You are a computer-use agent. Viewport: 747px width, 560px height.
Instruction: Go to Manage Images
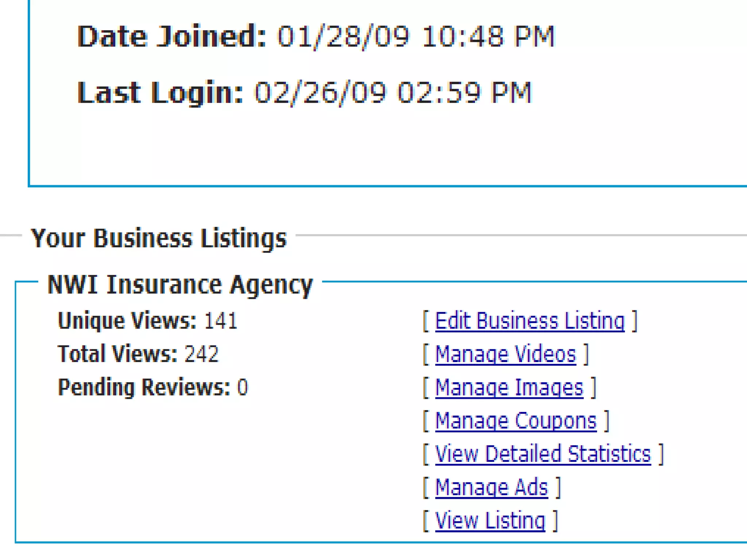[509, 388]
